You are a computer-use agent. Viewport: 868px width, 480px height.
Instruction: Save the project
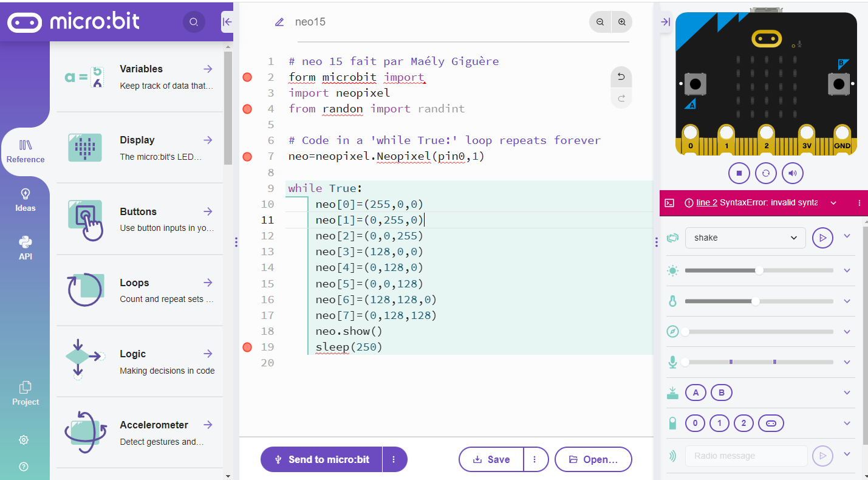(491, 459)
